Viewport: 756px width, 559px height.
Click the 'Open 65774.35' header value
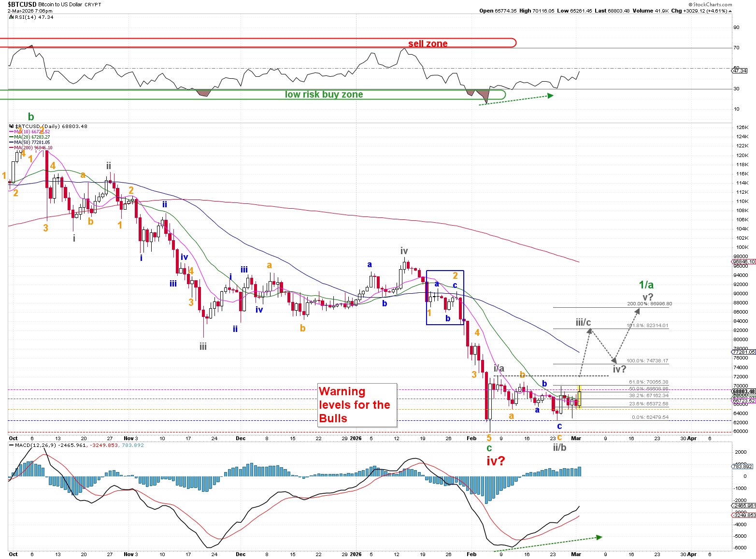(x=498, y=11)
